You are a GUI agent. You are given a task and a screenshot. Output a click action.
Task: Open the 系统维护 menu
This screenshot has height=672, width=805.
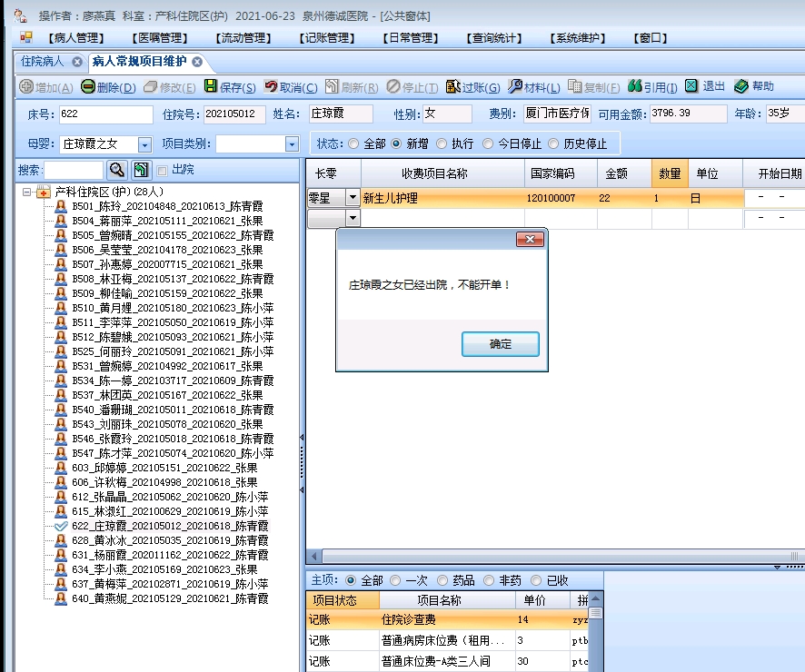578,38
